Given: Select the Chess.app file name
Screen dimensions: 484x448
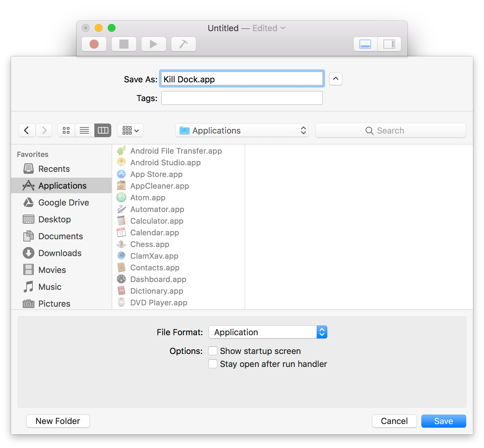Looking at the screenshot, I should pyautogui.click(x=150, y=244).
